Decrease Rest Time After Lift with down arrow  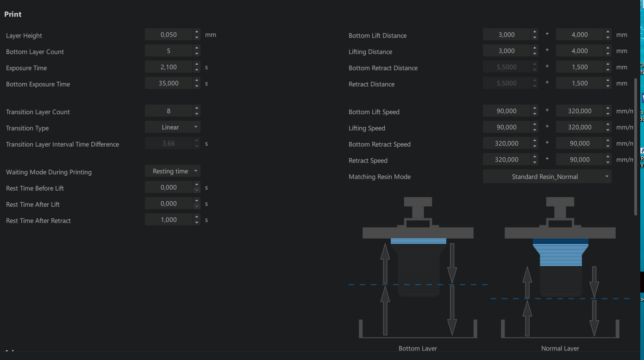197,206
